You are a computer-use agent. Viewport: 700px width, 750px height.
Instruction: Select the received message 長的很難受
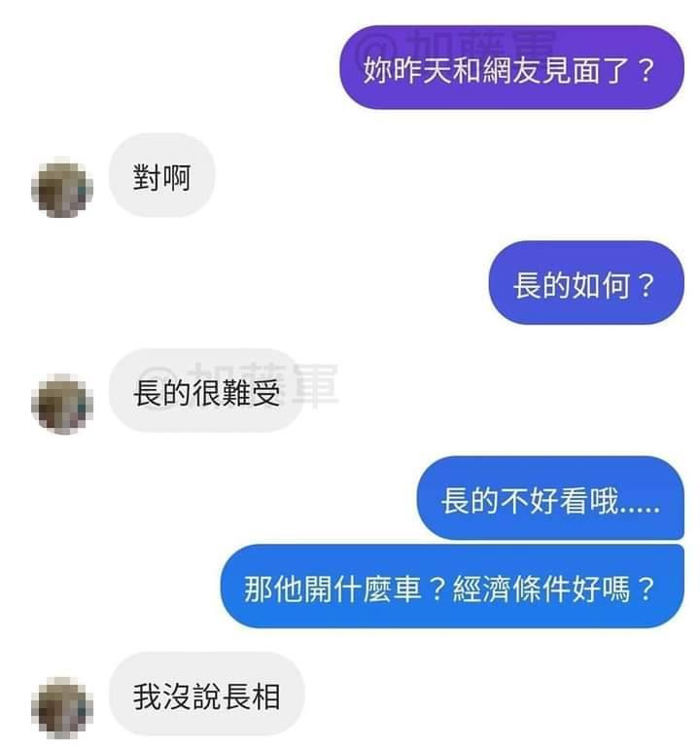point(206,391)
